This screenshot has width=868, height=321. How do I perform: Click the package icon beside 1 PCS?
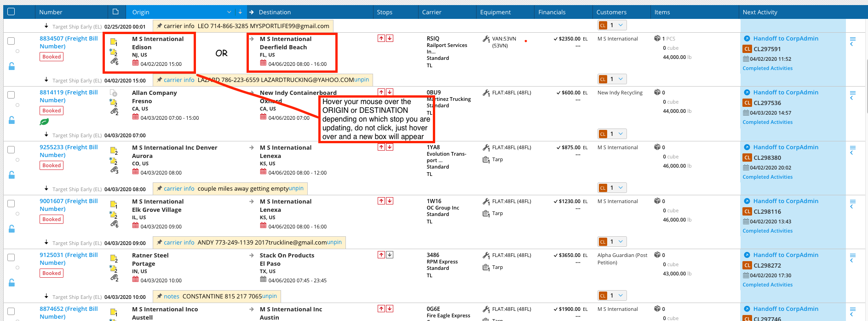point(657,38)
